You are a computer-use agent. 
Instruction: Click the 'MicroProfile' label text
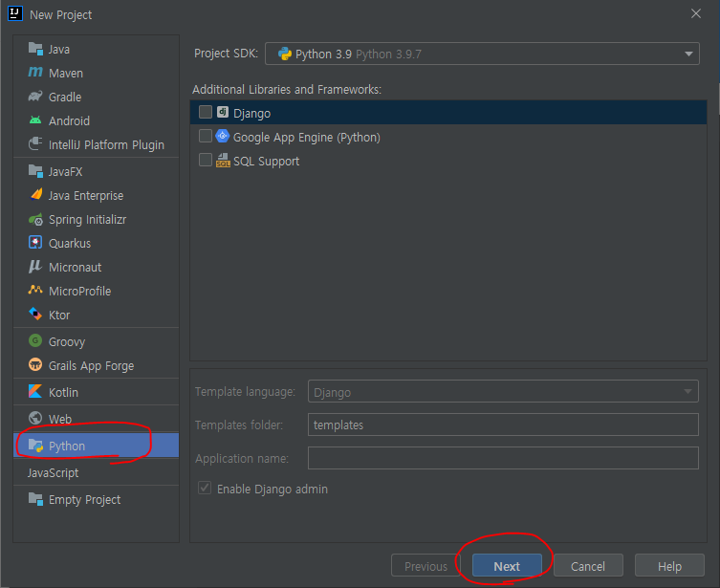(80, 291)
